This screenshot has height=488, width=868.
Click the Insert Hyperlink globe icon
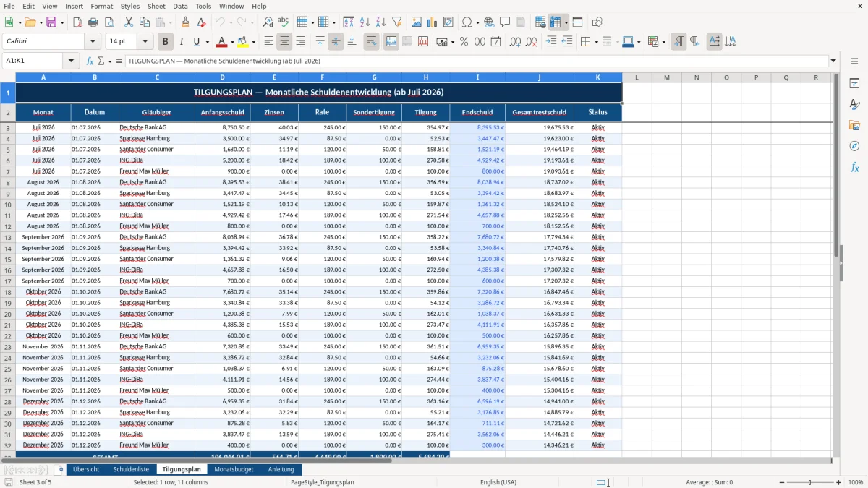pyautogui.click(x=489, y=22)
